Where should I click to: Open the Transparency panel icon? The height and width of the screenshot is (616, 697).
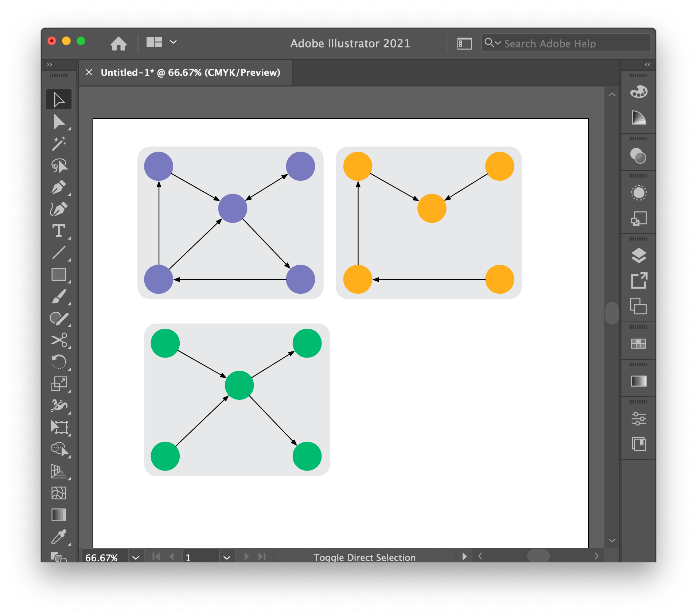[x=639, y=156]
